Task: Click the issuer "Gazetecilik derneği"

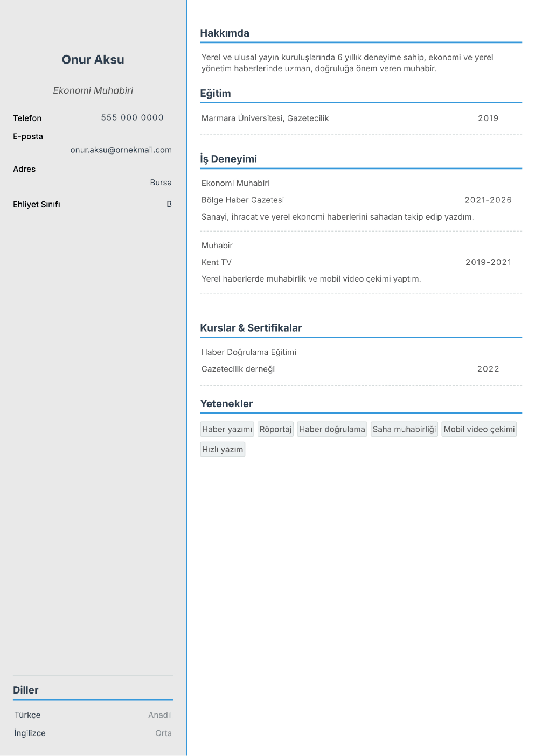Action: (x=238, y=369)
